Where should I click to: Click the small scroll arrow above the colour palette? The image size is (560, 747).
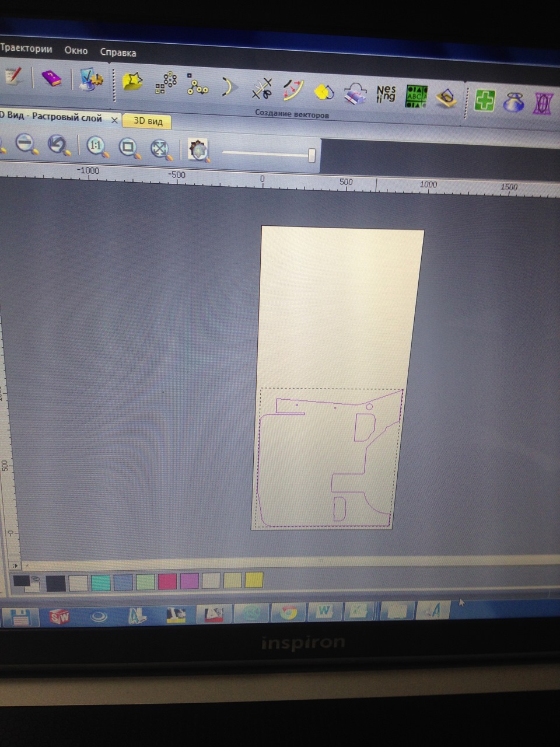pyautogui.click(x=15, y=566)
